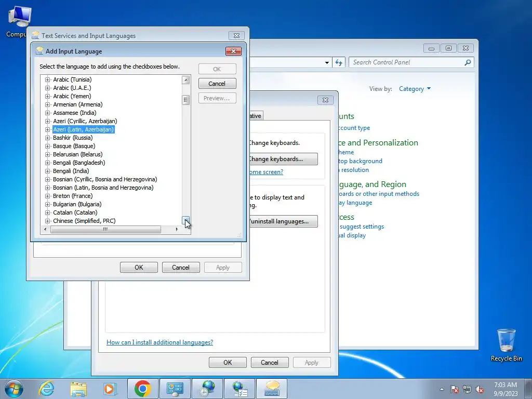532x399 pixels.
Task: Click the Change keyboards button
Action: [x=283, y=159]
